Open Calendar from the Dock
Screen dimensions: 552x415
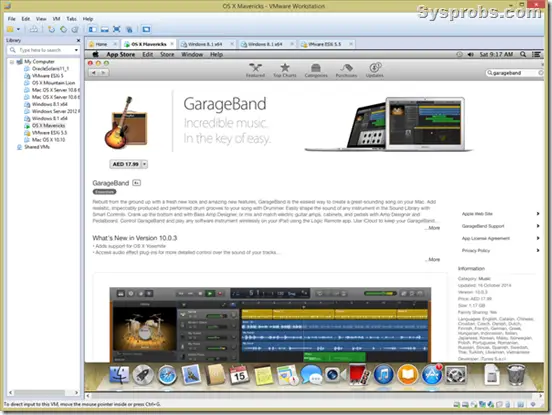pyautogui.click(x=239, y=375)
